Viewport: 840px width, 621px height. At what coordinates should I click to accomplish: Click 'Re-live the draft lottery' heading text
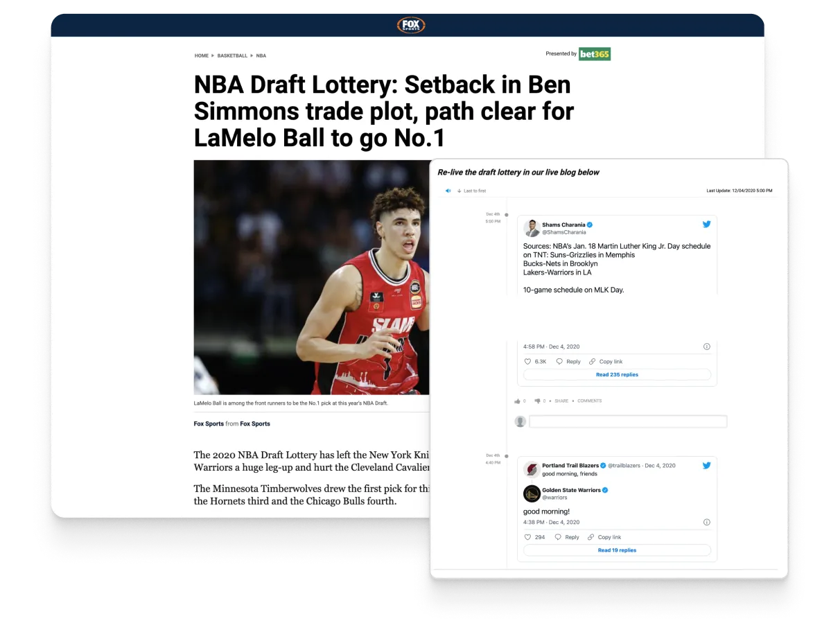coord(518,172)
